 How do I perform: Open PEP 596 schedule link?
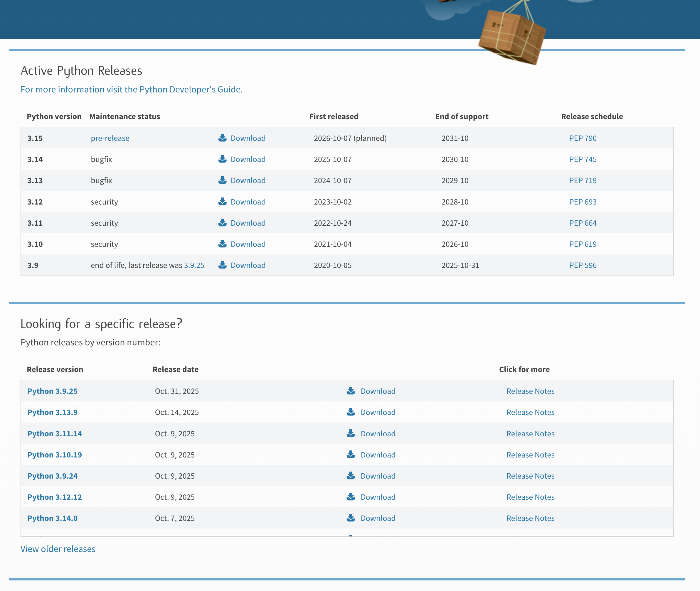pos(583,265)
